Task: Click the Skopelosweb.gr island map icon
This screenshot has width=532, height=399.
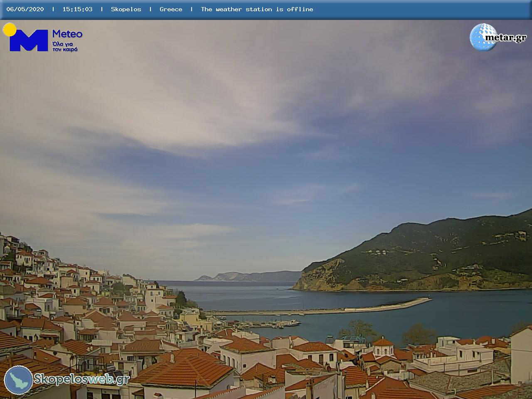Action: [18, 380]
